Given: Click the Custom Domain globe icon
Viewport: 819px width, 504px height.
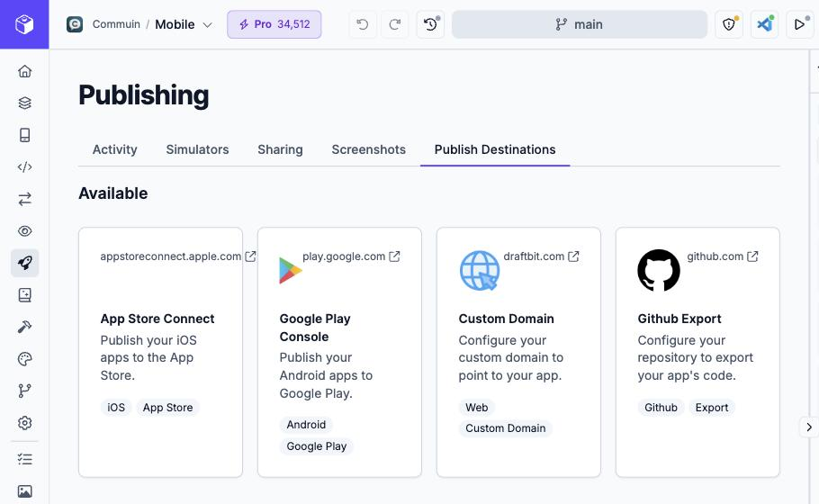Looking at the screenshot, I should point(480,271).
